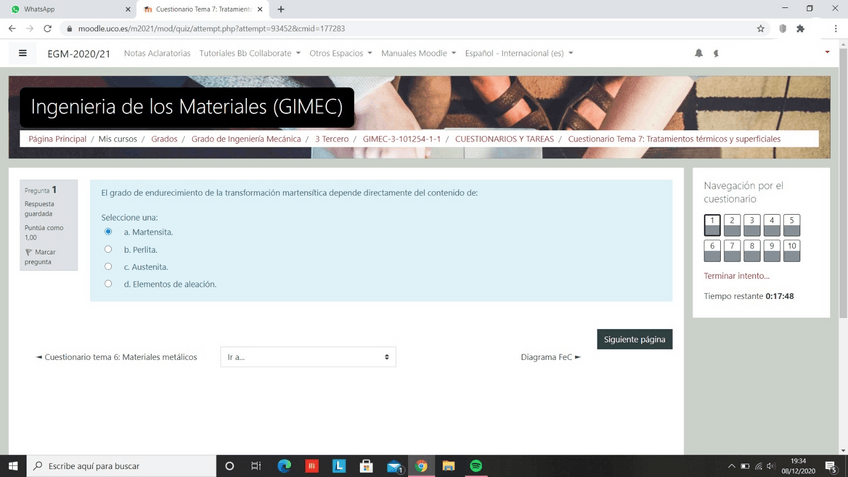
Task: Open the Windows Start menu
Action: (13, 466)
